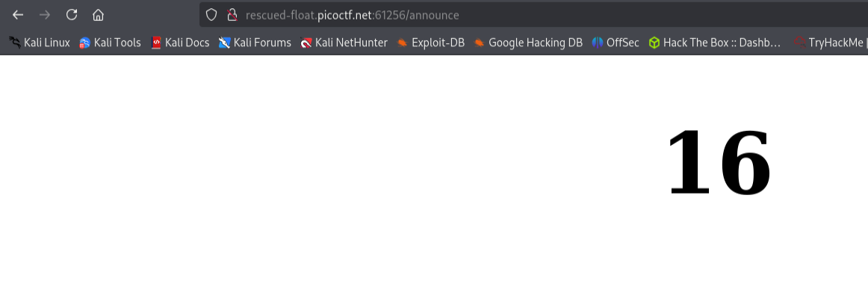Click the Kali NetHunter bookmark icon
The width and height of the screenshot is (868, 281).
(306, 42)
